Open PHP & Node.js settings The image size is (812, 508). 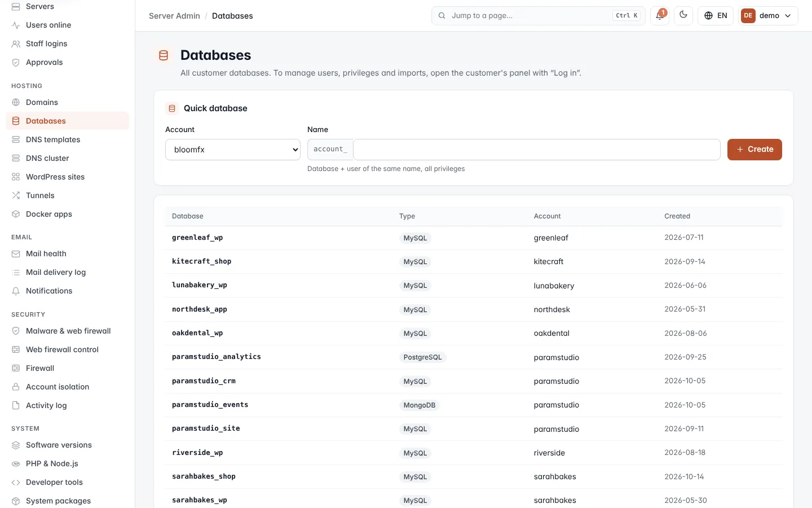coord(67,463)
